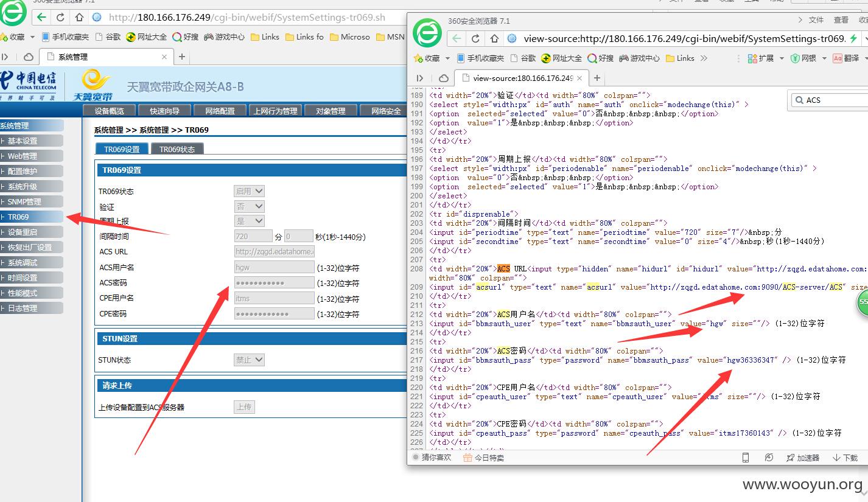The height and width of the screenshot is (502, 868).
Task: Open 设备概览 navigation tab
Action: pyautogui.click(x=109, y=111)
